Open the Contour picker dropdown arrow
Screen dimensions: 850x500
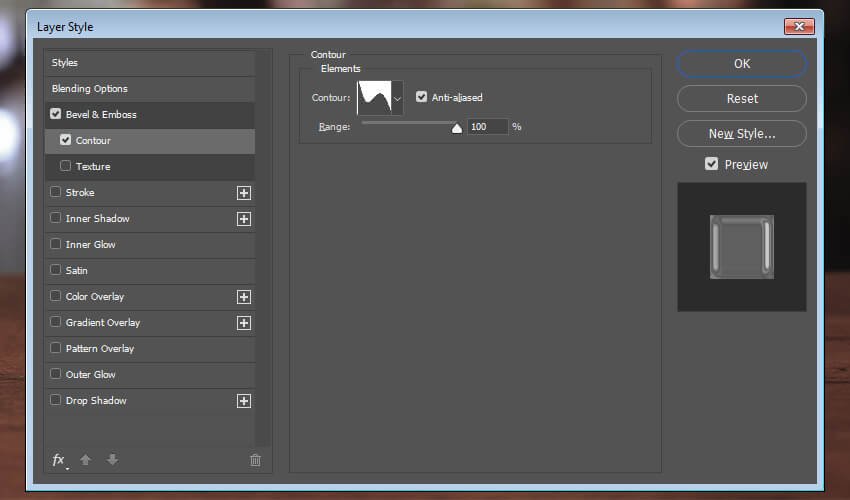point(397,98)
